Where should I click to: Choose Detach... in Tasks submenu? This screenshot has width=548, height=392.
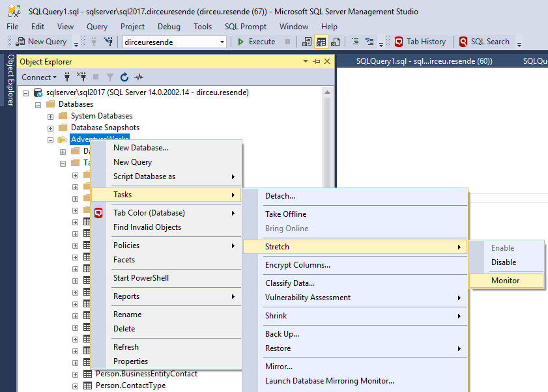tap(355, 196)
